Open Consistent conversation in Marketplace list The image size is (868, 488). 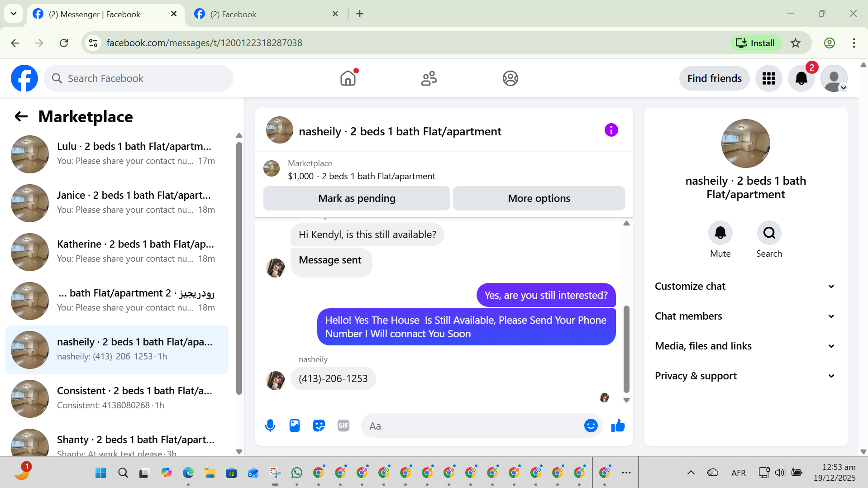(117, 398)
